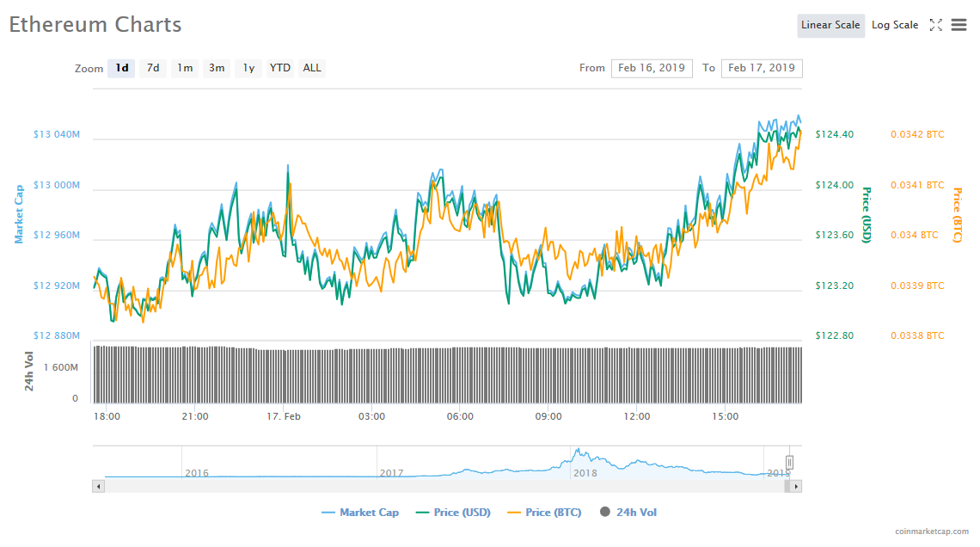The width and height of the screenshot is (980, 547).
Task: Open coinmarketcap.com credit link
Action: [932, 532]
